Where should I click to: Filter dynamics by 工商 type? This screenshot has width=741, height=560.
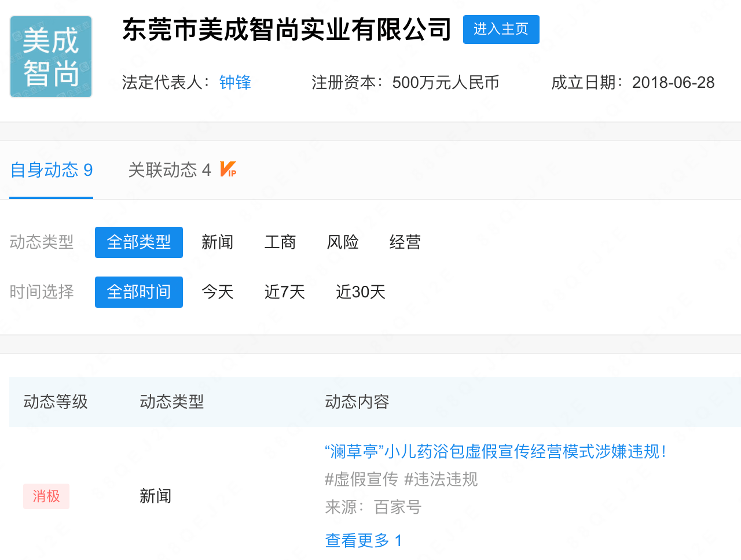280,242
